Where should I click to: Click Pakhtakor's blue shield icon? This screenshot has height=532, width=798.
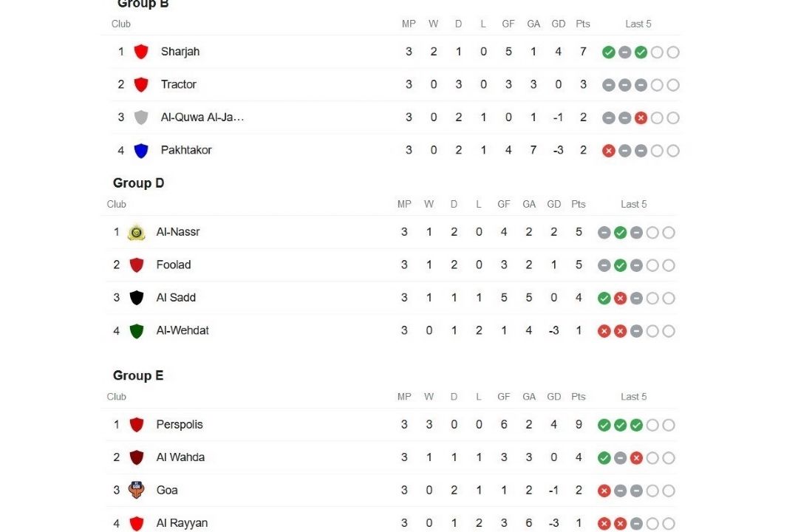(141, 151)
